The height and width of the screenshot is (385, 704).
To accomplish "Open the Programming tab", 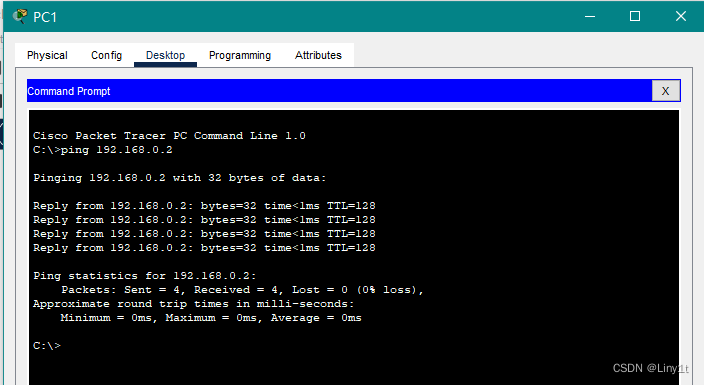I will click(240, 55).
